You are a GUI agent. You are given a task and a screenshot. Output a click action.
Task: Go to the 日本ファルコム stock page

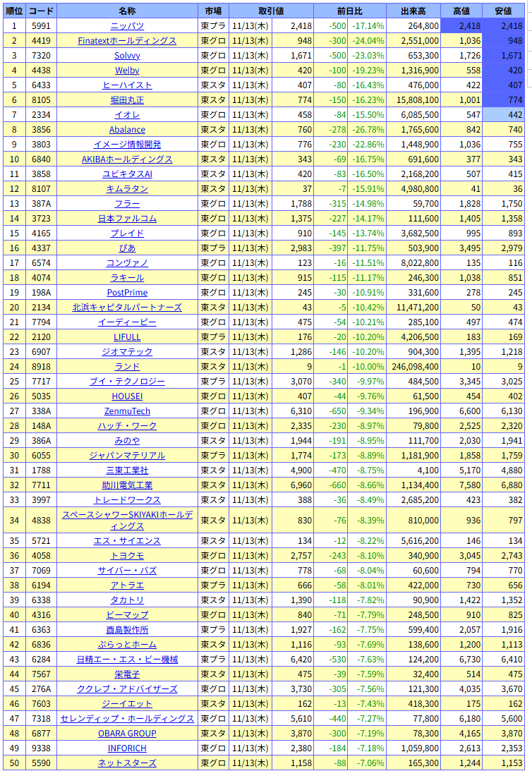[127, 219]
